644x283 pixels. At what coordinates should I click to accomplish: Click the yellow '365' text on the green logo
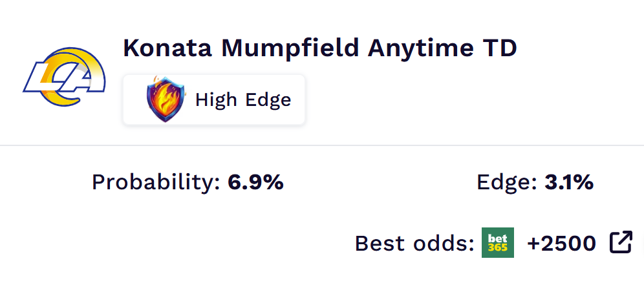tap(498, 248)
